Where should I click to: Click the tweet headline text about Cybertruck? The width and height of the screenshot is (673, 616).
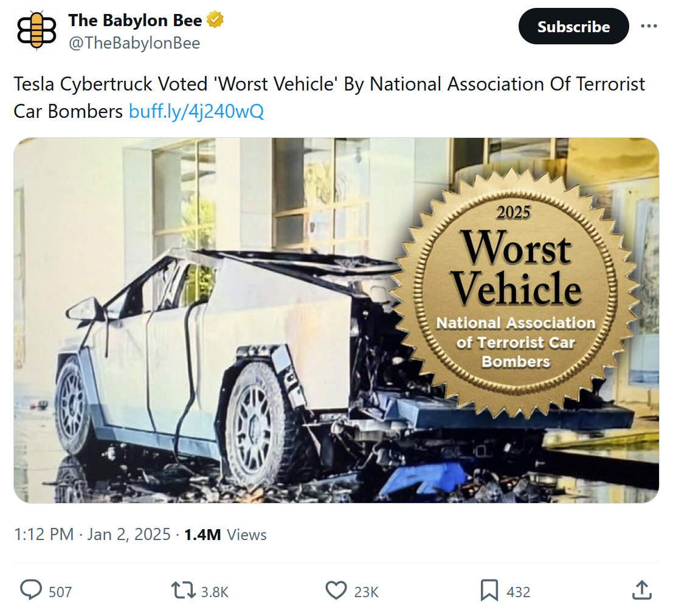[x=328, y=84]
